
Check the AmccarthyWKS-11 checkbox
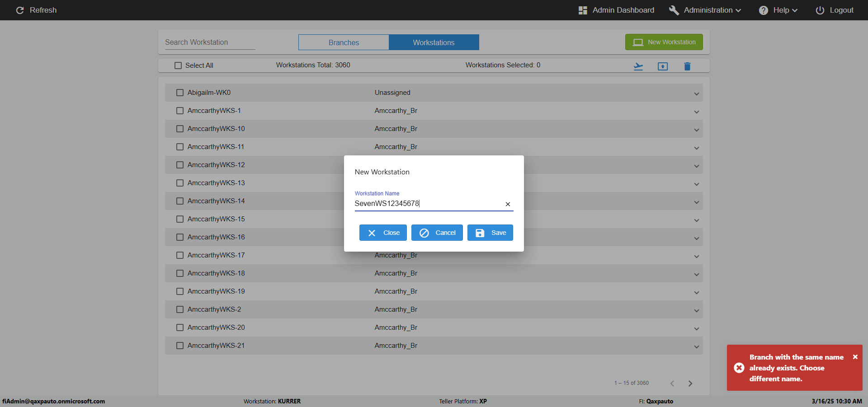click(x=180, y=147)
